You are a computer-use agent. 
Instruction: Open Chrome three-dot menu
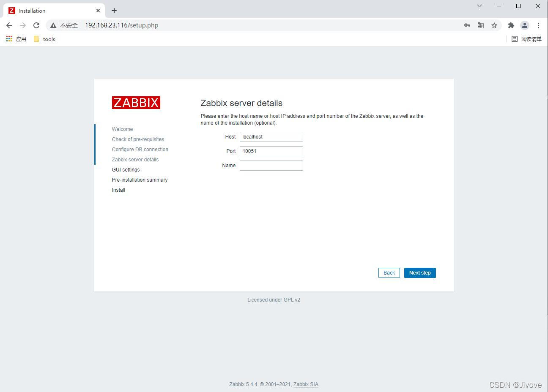(538, 25)
